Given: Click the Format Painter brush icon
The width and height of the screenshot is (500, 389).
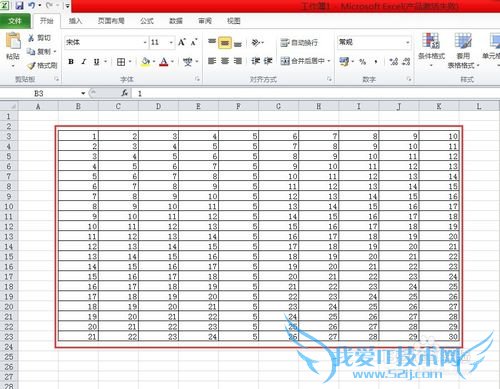Looking at the screenshot, I should coord(31,66).
